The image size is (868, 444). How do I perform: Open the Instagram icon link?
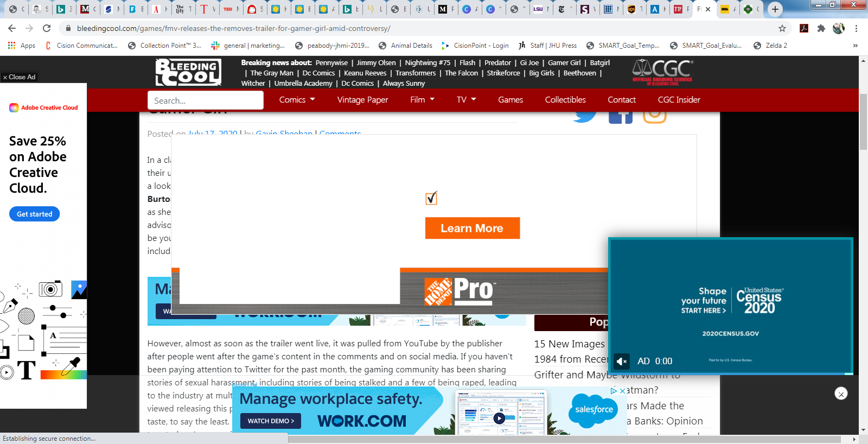coord(654,115)
